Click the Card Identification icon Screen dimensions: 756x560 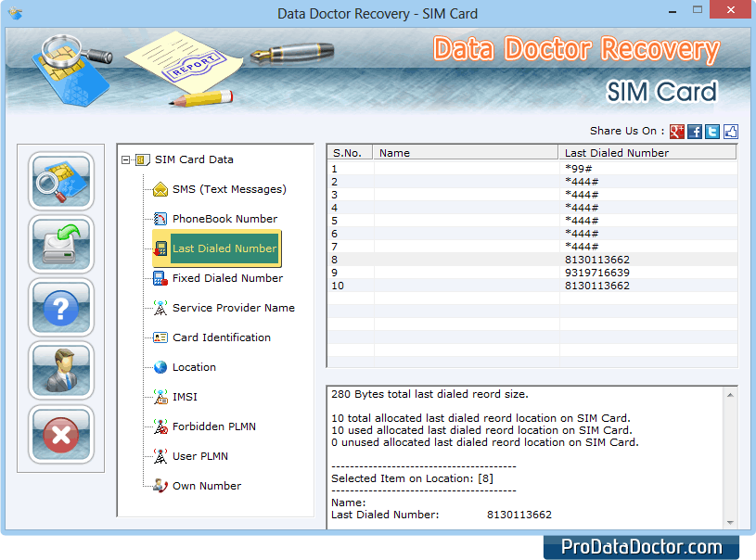[160, 337]
